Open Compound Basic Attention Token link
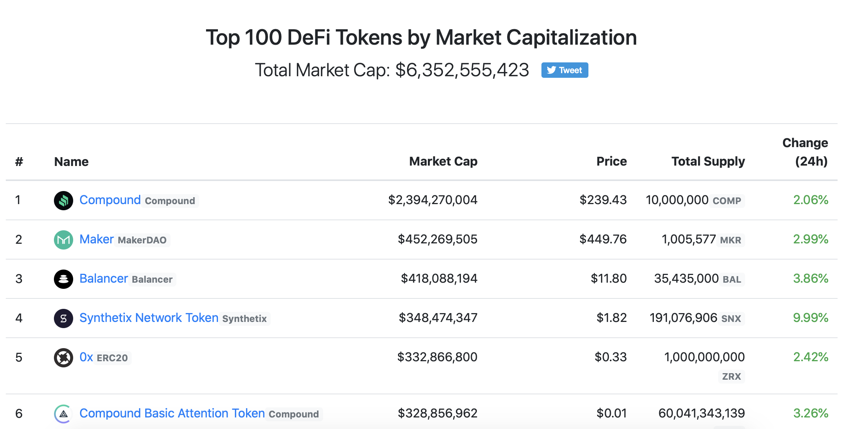 coord(172,413)
